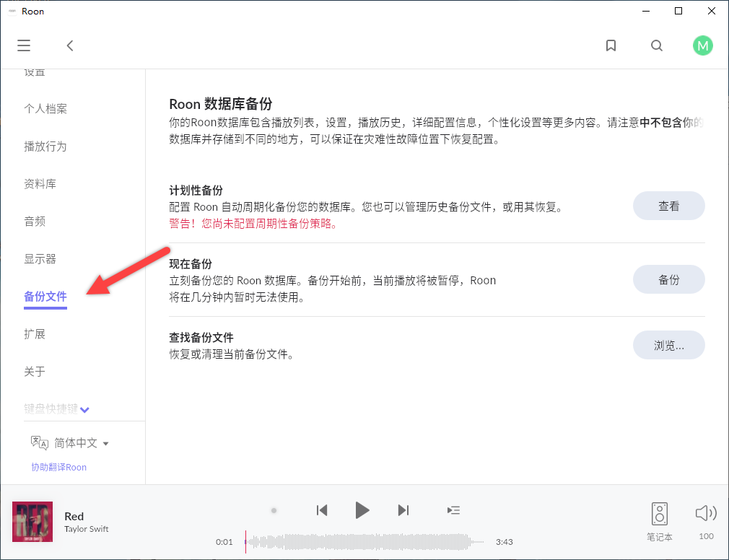Screen dimensions: 729x560
Task: Click the 计划性备份 heading
Action: coord(196,190)
